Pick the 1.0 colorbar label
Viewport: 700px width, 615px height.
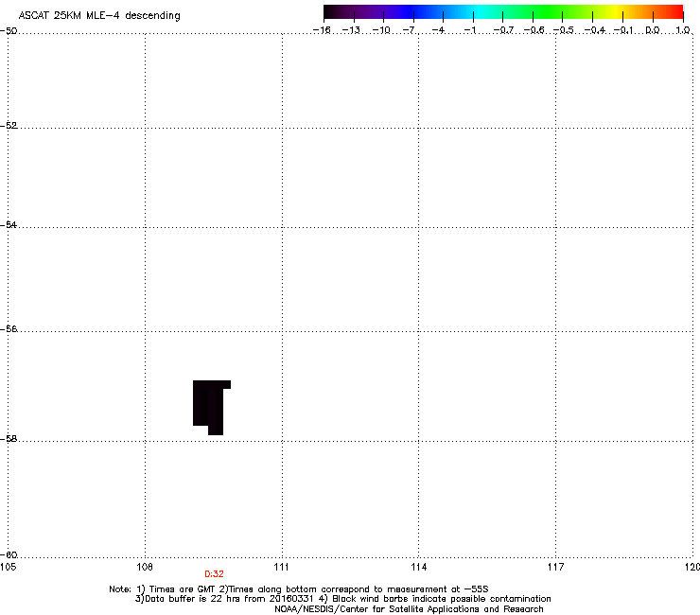point(683,30)
